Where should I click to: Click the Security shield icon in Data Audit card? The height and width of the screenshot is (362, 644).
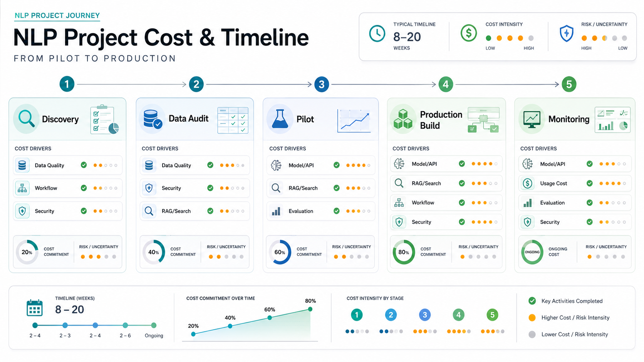click(x=149, y=188)
